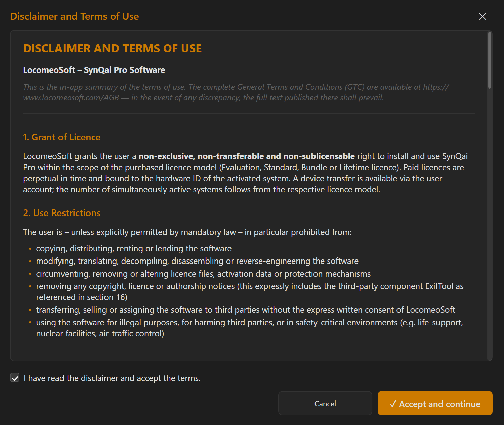Click the 'modifying, translating, decompiling' bullet item
The width and height of the screenshot is (504, 425).
[x=197, y=261]
